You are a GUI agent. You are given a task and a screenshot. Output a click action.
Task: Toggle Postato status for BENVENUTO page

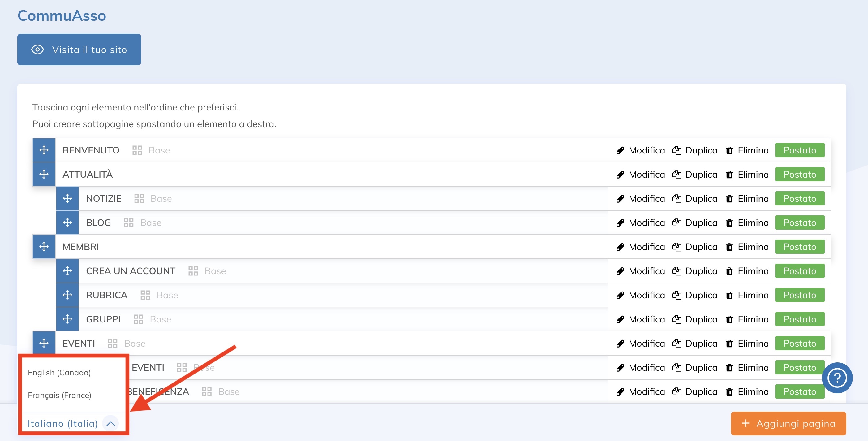(x=799, y=150)
